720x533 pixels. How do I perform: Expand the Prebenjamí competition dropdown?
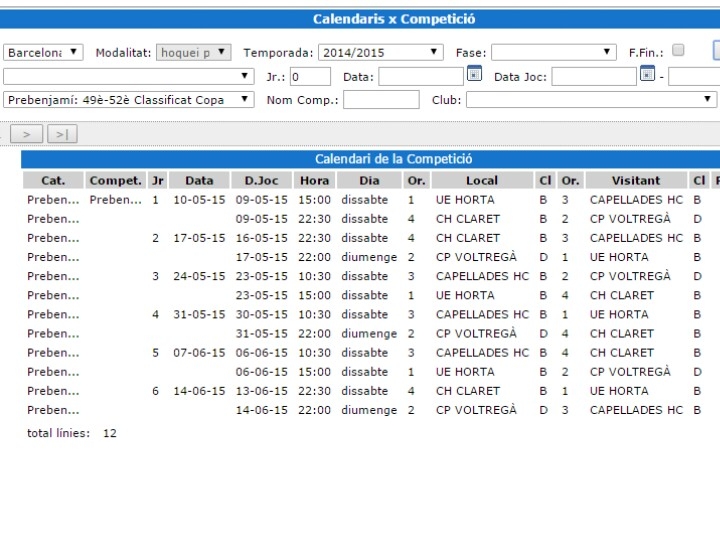129,100
